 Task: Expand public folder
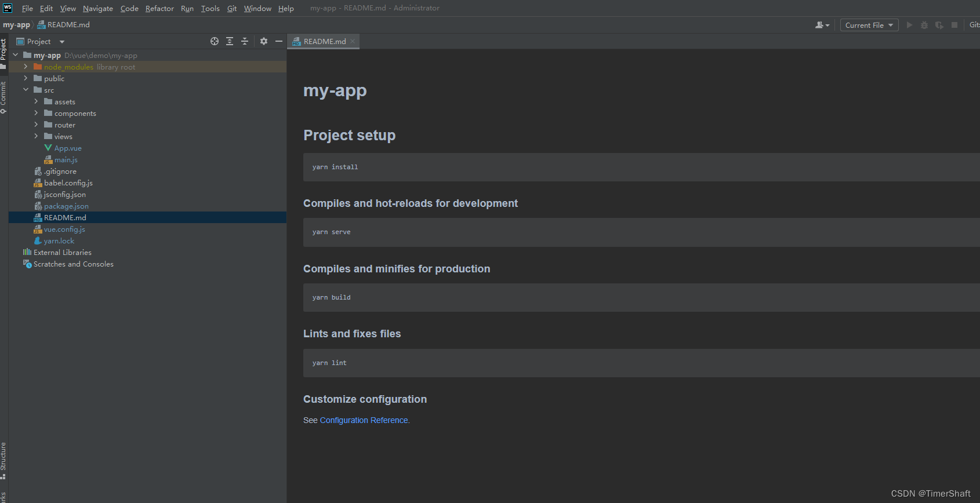pos(26,78)
